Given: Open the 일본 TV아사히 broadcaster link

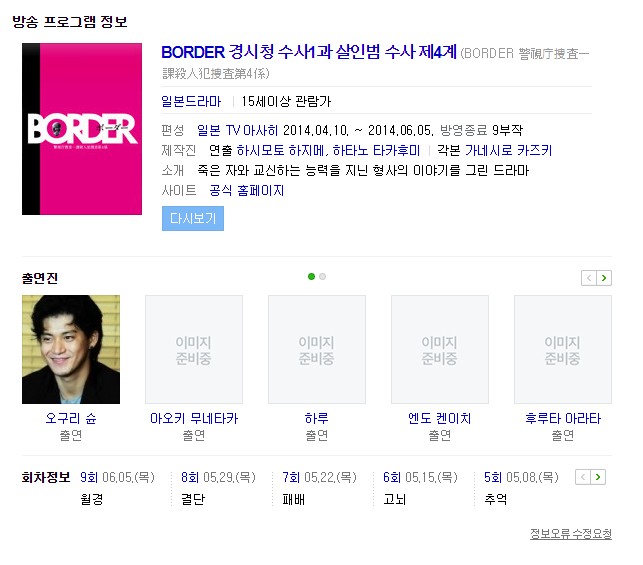Looking at the screenshot, I should pyautogui.click(x=238, y=130).
